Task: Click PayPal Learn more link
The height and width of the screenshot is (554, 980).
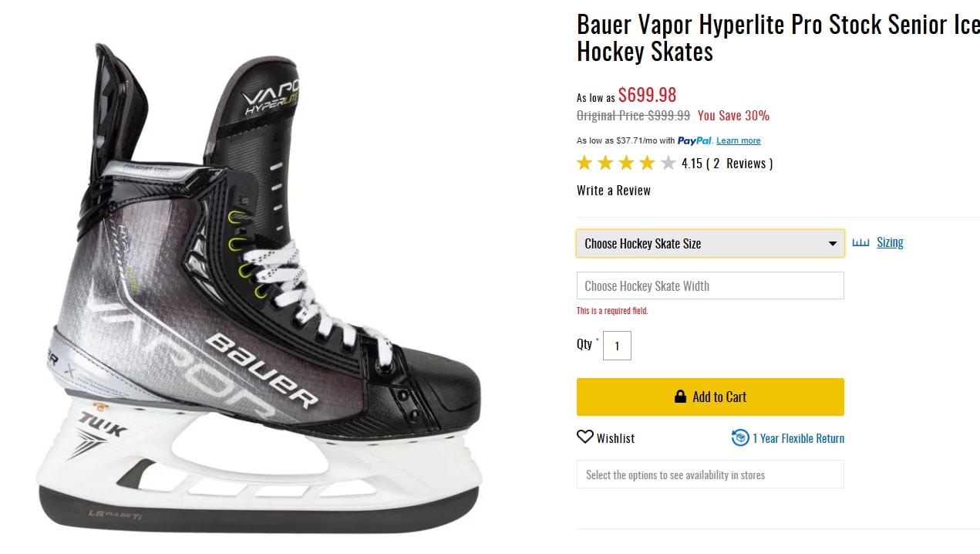Action: click(x=738, y=140)
